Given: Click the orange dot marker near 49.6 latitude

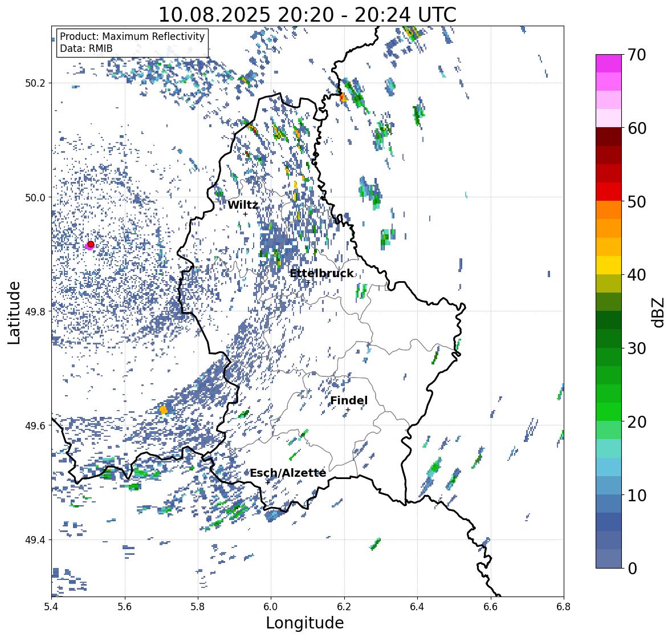Looking at the screenshot, I should tap(163, 410).
